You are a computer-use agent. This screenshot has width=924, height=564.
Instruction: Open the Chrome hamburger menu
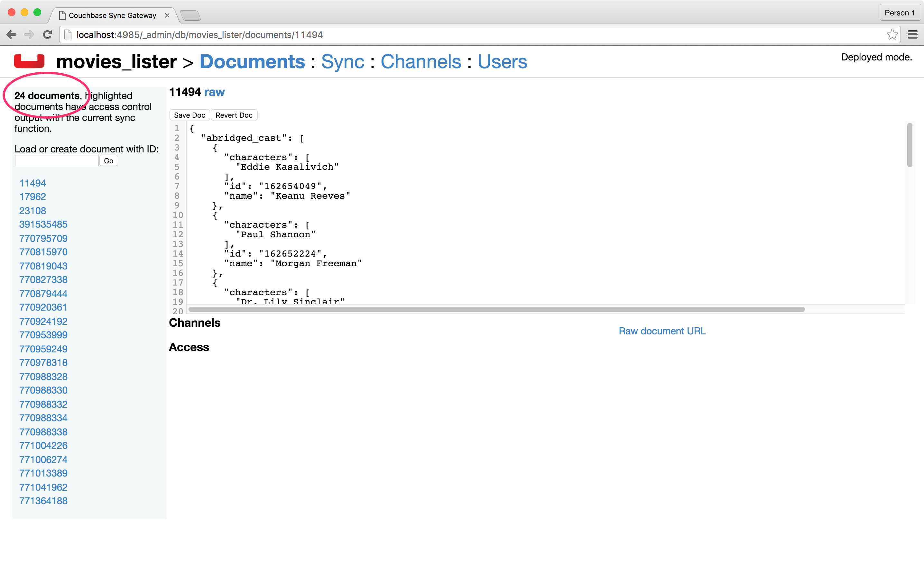912,35
